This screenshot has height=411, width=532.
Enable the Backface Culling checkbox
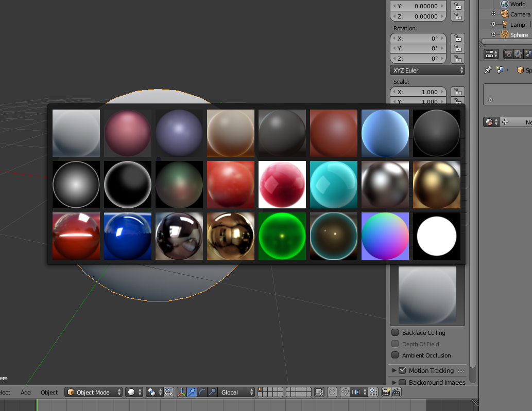[395, 332]
